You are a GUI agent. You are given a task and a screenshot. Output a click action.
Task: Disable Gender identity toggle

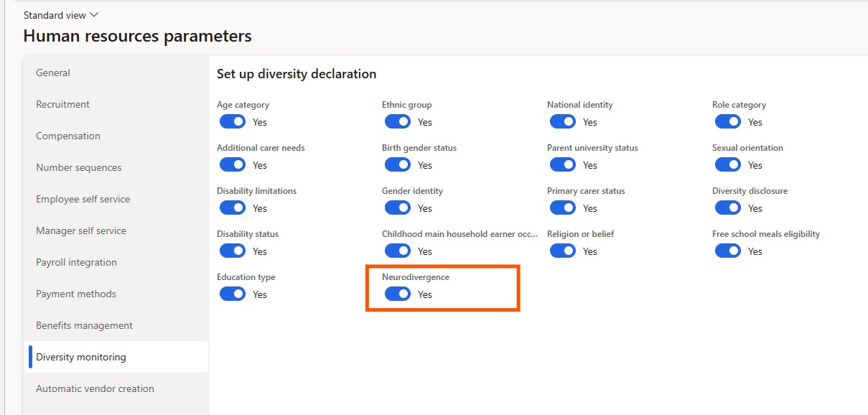point(398,207)
